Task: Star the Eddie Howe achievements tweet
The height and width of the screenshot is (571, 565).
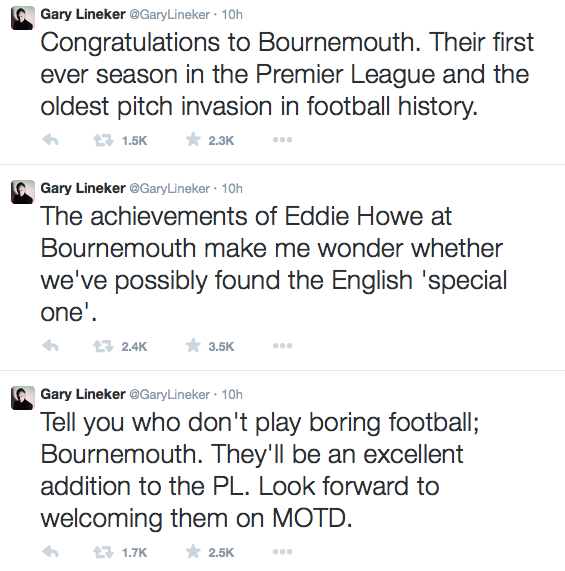Action: [x=193, y=345]
